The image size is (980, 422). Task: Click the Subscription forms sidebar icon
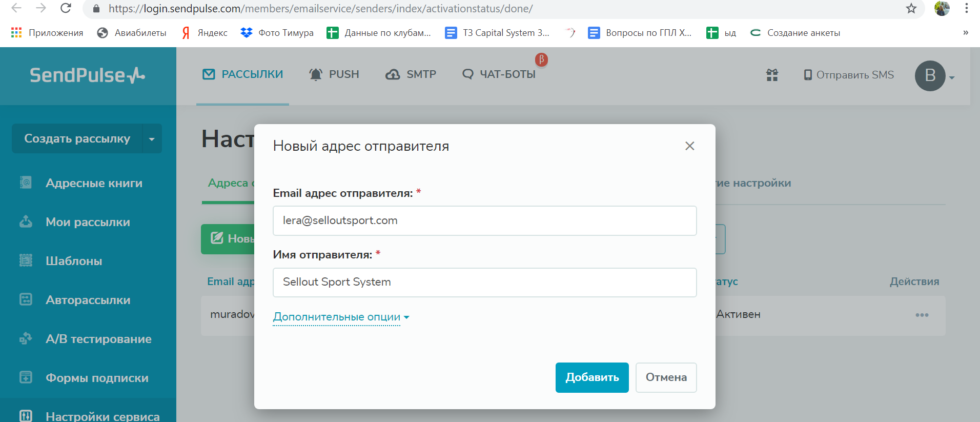click(x=26, y=377)
